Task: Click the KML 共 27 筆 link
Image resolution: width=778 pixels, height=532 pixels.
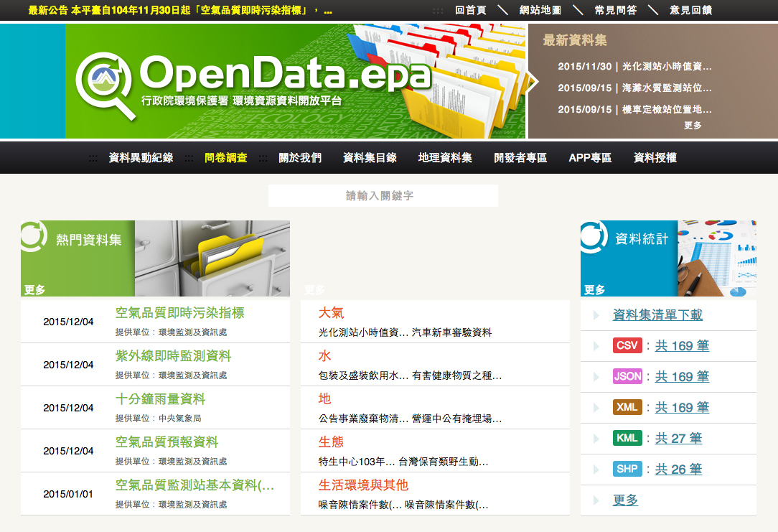Action: pos(678,438)
